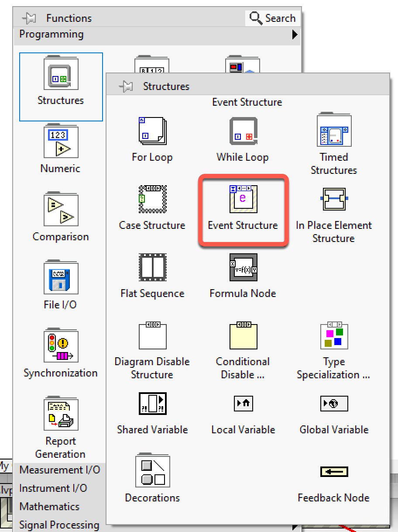Open the File I/O subpalette
This screenshot has height=532, width=398.
click(x=61, y=278)
